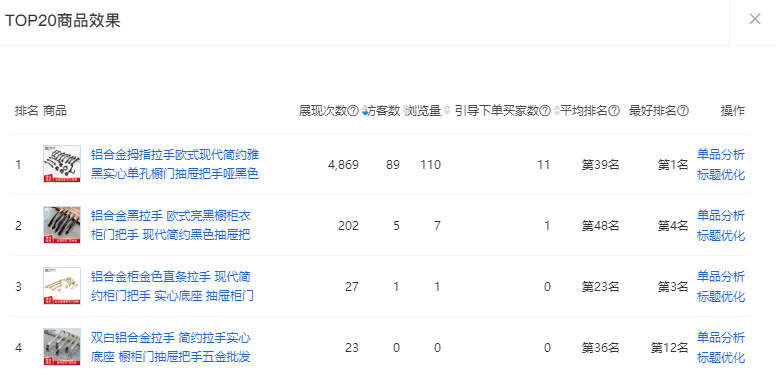Sort by 平均排名 column header
The width and height of the screenshot is (776, 375).
click(583, 111)
